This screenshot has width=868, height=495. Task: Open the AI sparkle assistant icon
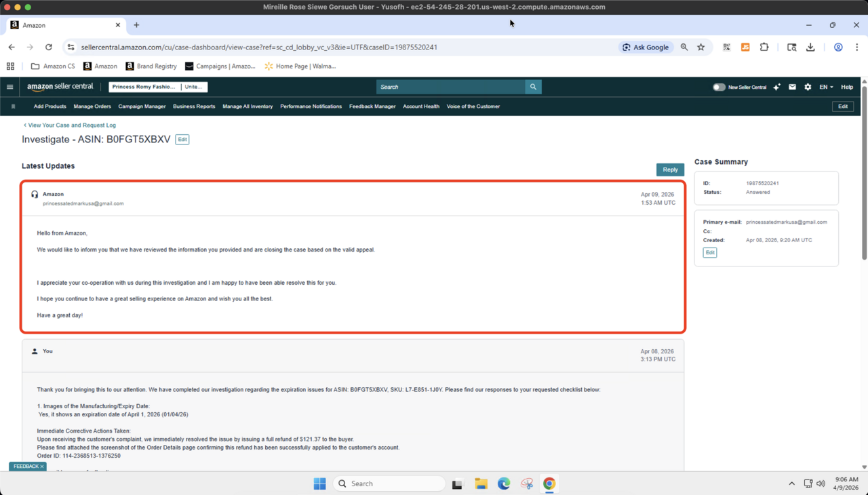click(x=776, y=87)
